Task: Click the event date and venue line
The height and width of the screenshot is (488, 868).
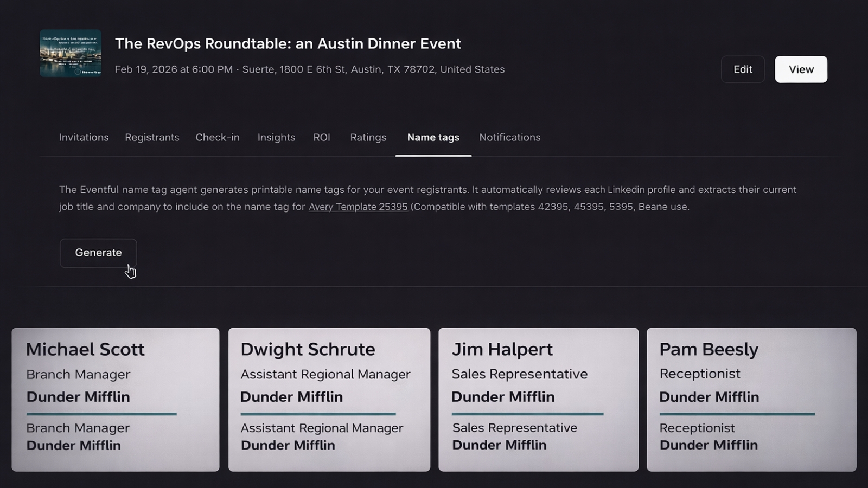Action: click(x=310, y=69)
